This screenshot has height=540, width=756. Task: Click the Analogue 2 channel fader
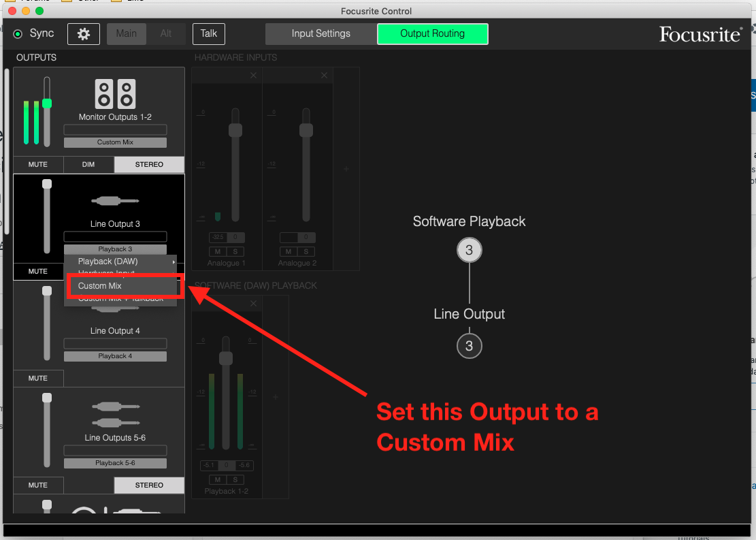click(306, 130)
